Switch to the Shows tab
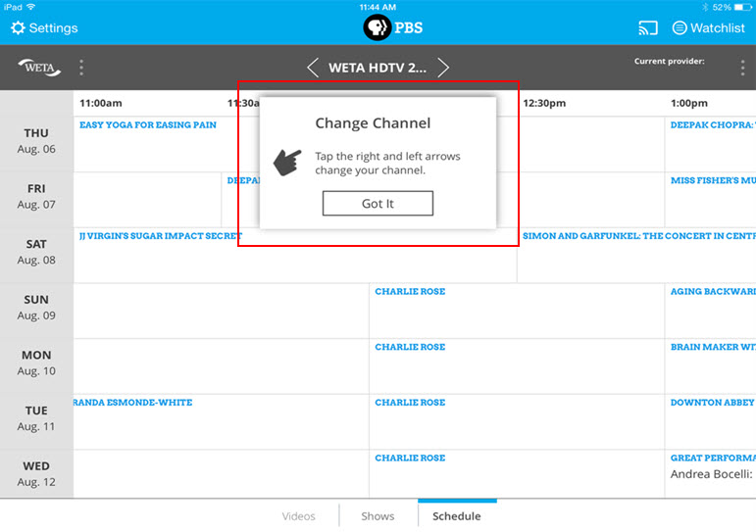 [x=378, y=516]
